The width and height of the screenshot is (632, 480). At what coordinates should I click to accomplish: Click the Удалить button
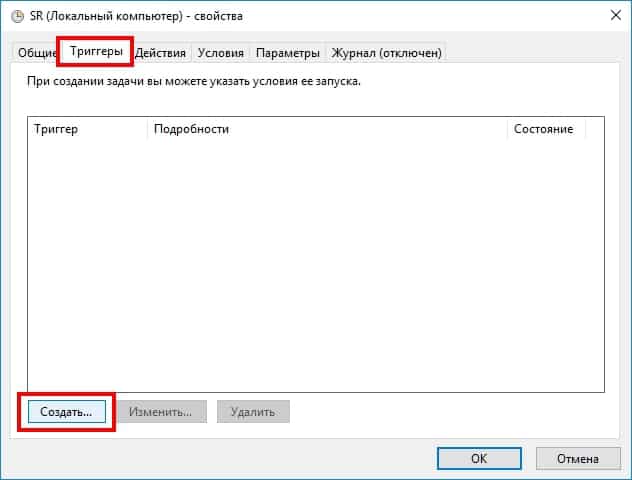pyautogui.click(x=253, y=411)
